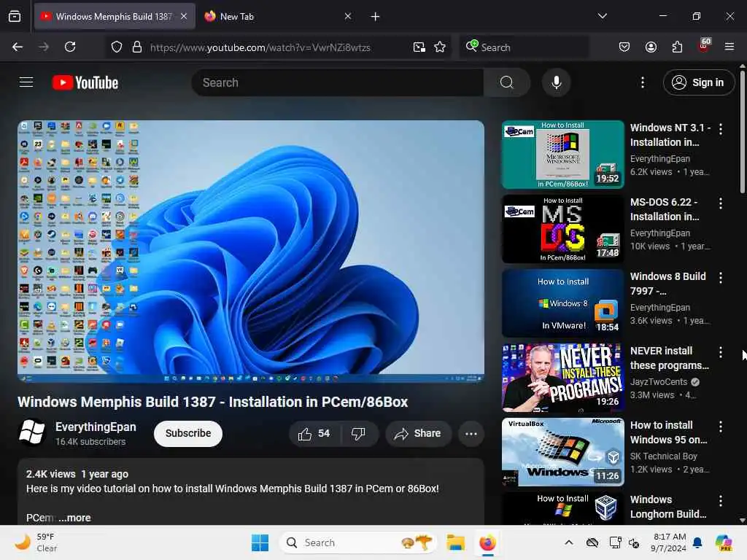Open MS-DOS 6.22 Installation video title
This screenshot has height=560, width=747.
coord(665,209)
